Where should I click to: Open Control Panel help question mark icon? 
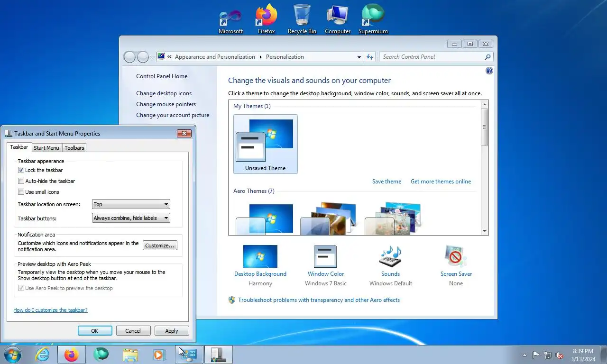(x=489, y=71)
